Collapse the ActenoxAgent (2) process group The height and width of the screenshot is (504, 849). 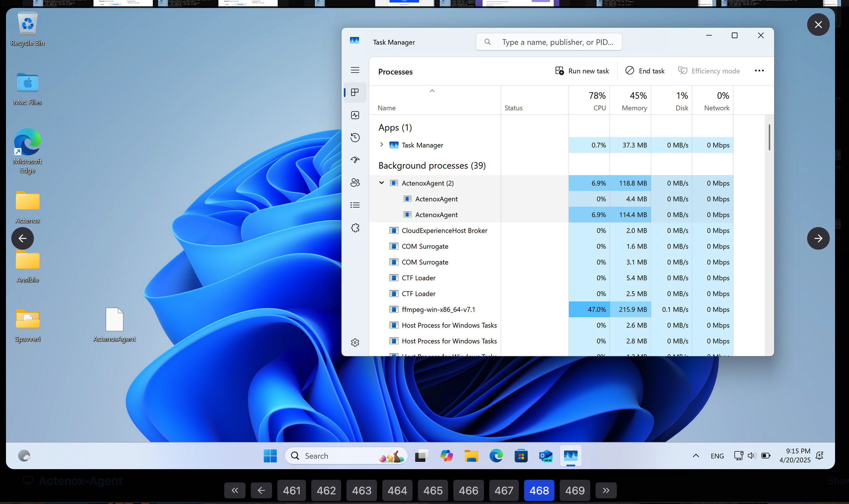tap(382, 183)
